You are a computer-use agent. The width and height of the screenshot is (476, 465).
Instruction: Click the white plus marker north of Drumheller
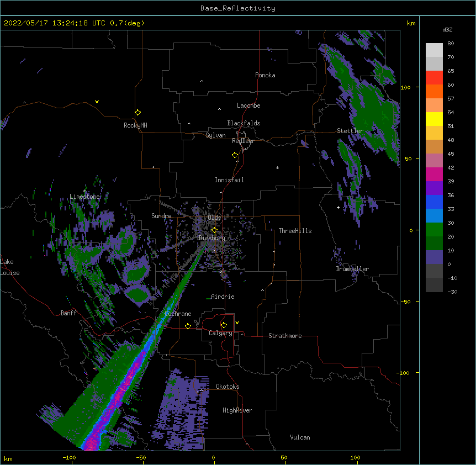tap(338, 207)
